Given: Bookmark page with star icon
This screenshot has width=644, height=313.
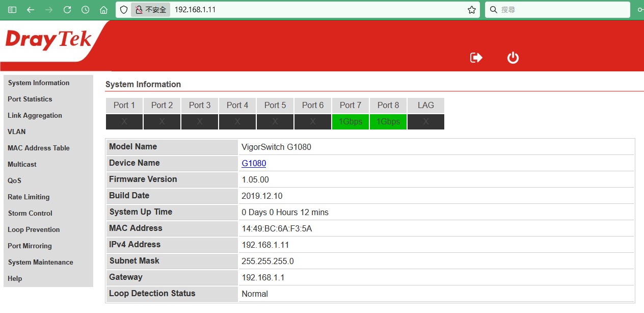Looking at the screenshot, I should [471, 10].
